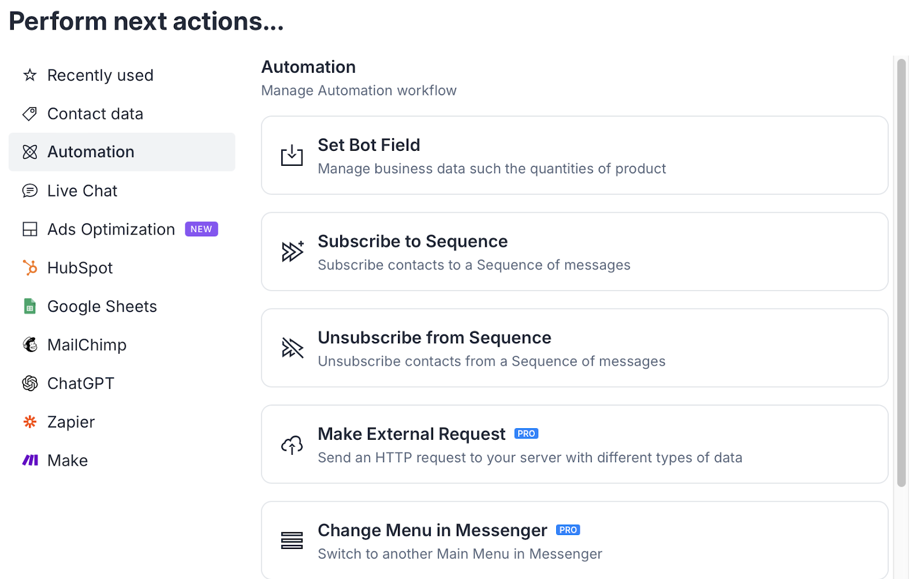Select Unsubscribe from Sequence action
The image size is (924, 579).
tap(574, 348)
